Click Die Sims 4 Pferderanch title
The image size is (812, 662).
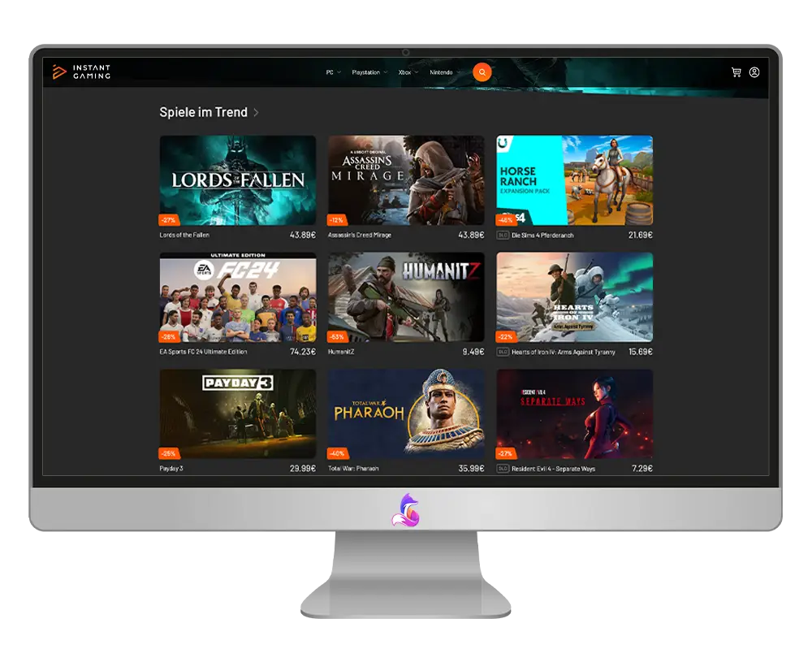(542, 236)
